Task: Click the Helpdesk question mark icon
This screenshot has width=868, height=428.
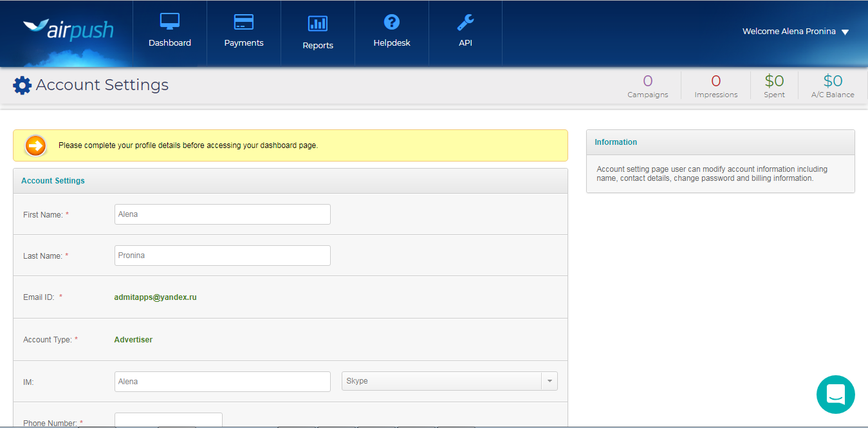Action: (x=392, y=22)
